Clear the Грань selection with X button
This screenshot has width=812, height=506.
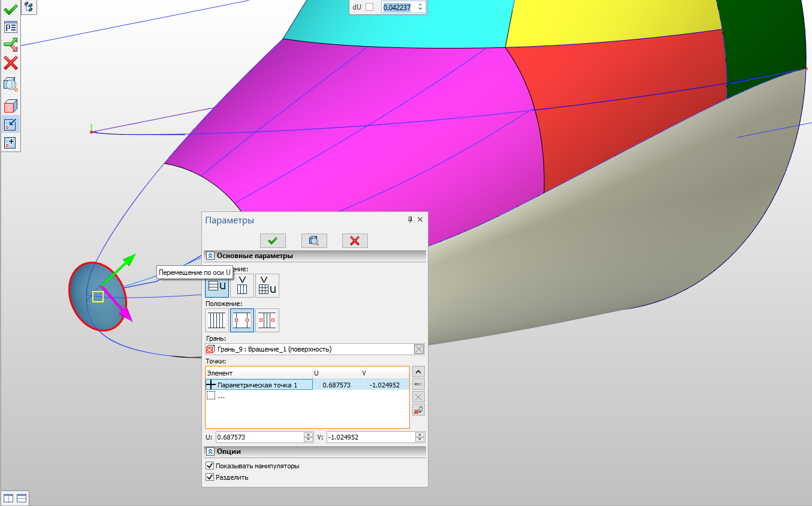pyautogui.click(x=419, y=349)
